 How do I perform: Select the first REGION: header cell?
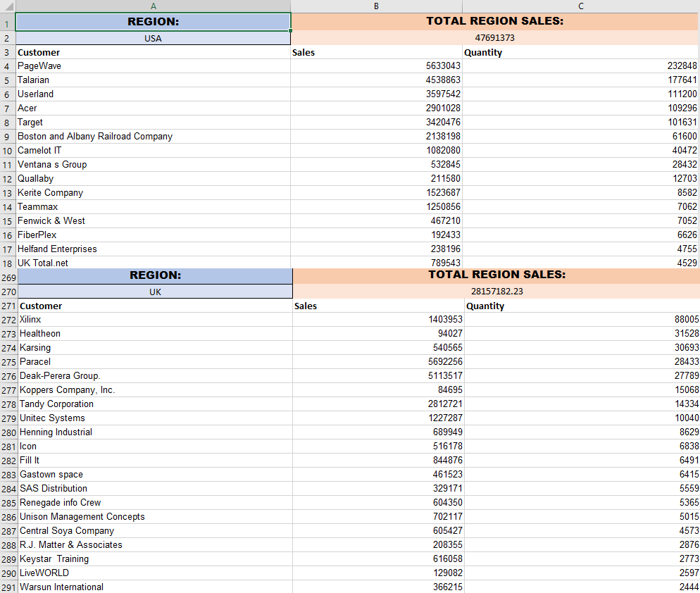coord(153,21)
